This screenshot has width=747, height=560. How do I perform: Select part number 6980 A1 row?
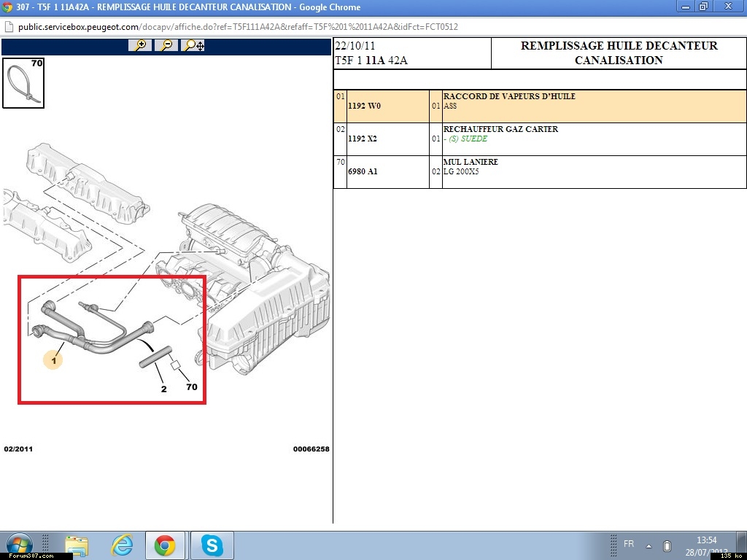point(364,172)
